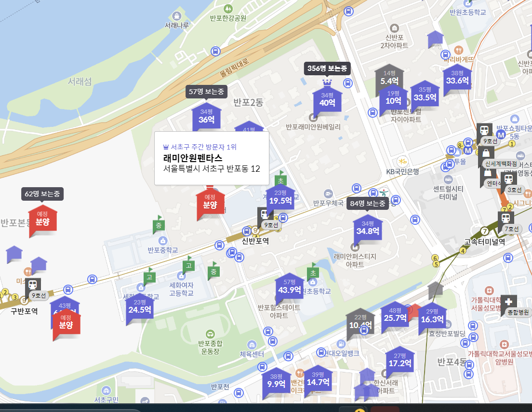Screen dimensions: 532x412
Task: Select the 48평 25.7억 price marker
Action: 395,315
